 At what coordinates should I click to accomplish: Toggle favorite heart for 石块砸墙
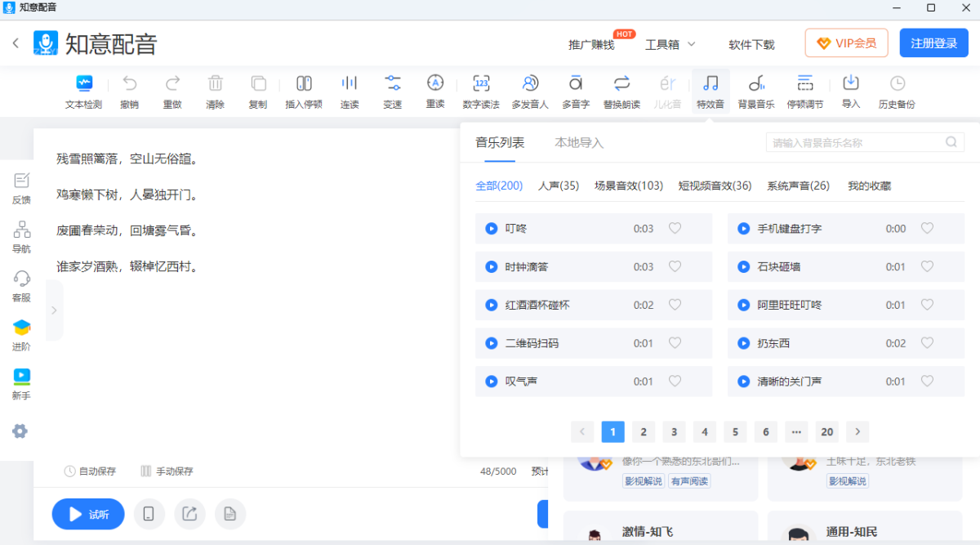927,266
